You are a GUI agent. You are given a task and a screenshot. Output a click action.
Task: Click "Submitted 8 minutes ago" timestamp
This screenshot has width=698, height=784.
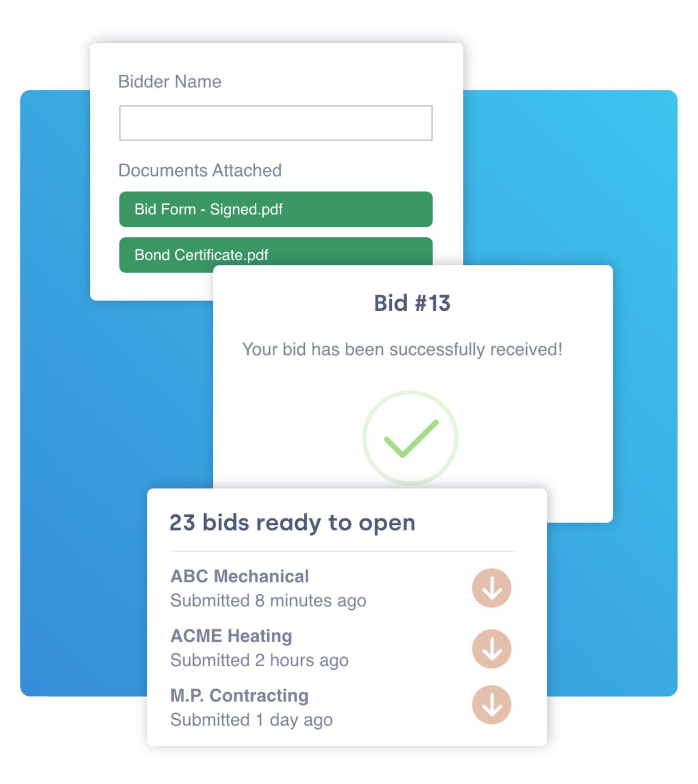click(x=268, y=601)
